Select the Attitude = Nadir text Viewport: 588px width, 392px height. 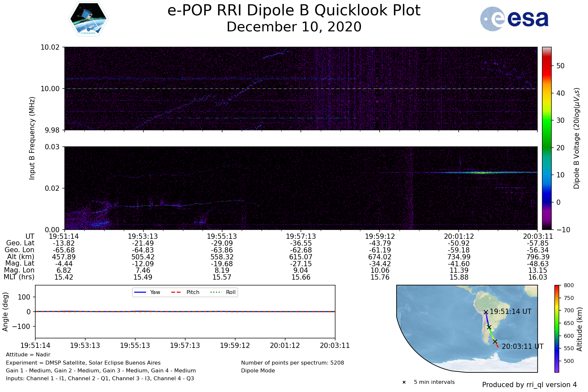tap(28, 354)
